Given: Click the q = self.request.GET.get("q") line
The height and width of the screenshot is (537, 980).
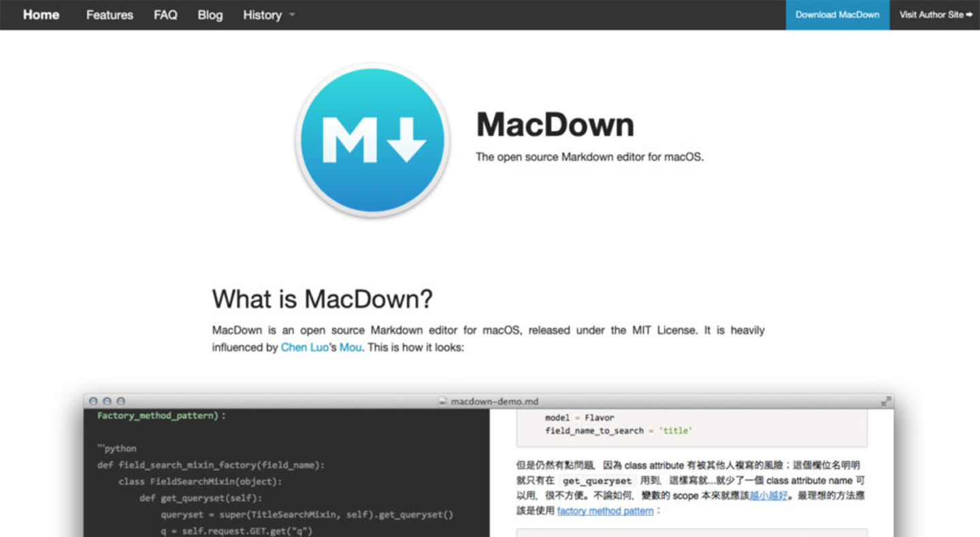Looking at the screenshot, I should pyautogui.click(x=237, y=531).
